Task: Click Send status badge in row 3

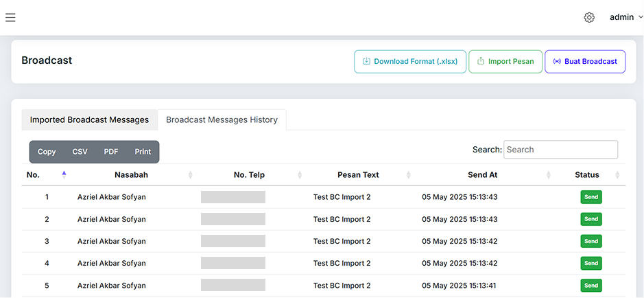Action: pyautogui.click(x=591, y=241)
